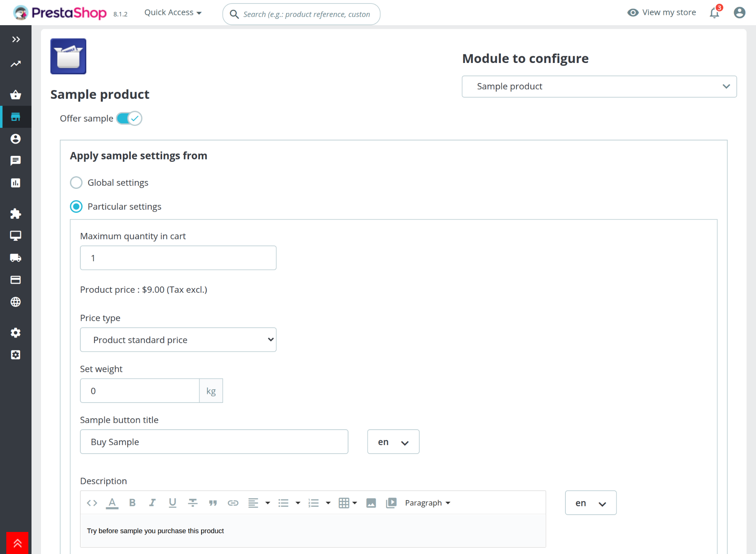Open Module to configure dropdown

tap(599, 87)
